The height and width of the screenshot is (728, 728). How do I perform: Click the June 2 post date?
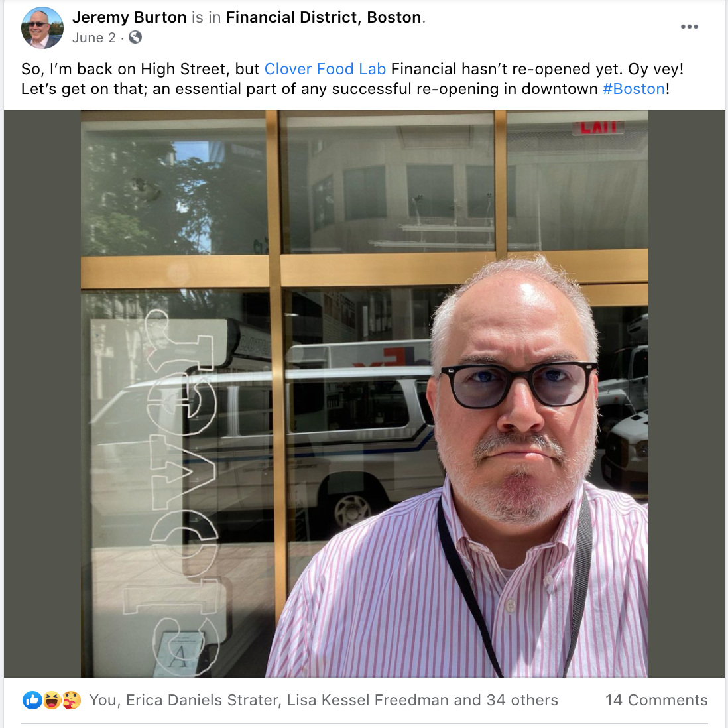pos(93,38)
